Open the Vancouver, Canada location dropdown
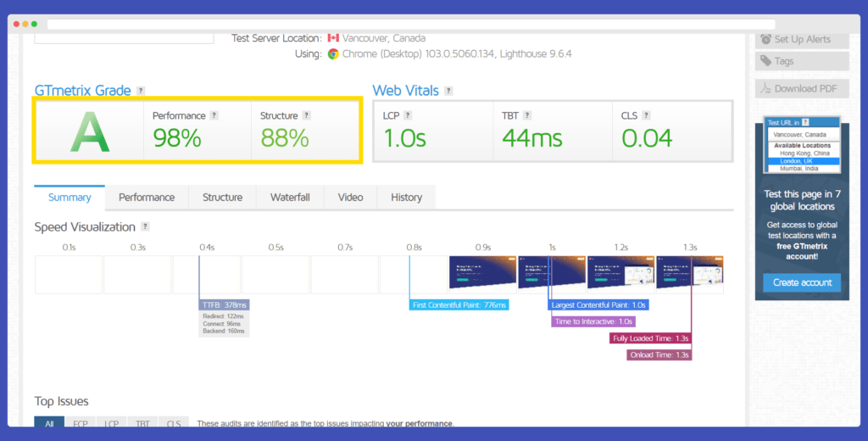868x441 pixels. click(802, 134)
